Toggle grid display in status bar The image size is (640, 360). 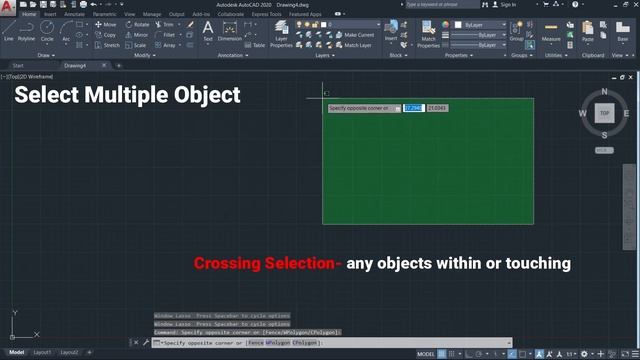tap(442, 354)
